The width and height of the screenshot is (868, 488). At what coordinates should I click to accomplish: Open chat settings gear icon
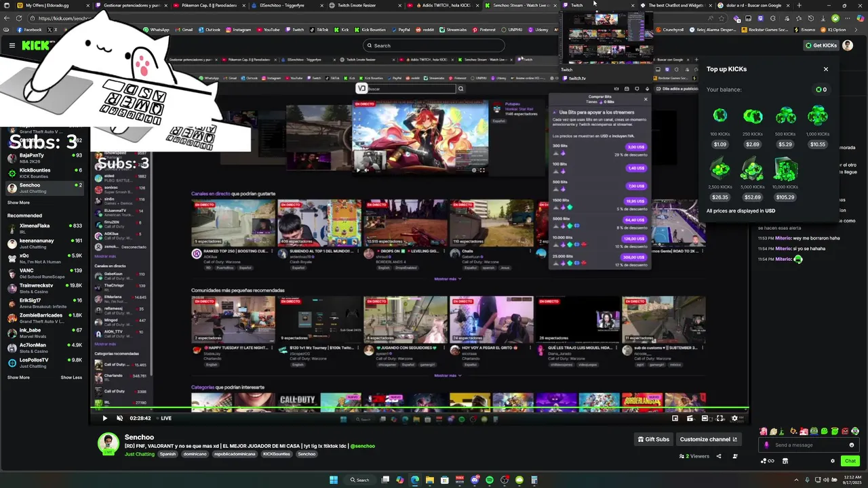coord(833,461)
